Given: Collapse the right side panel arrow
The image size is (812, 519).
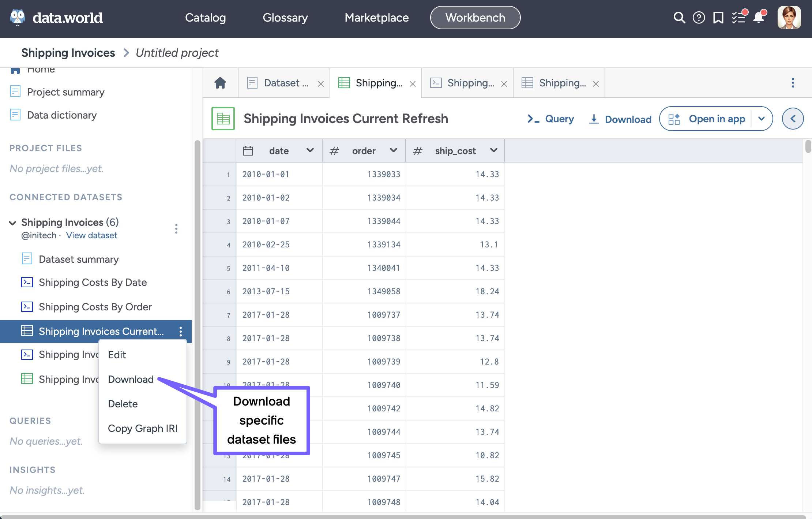Looking at the screenshot, I should pyautogui.click(x=793, y=119).
